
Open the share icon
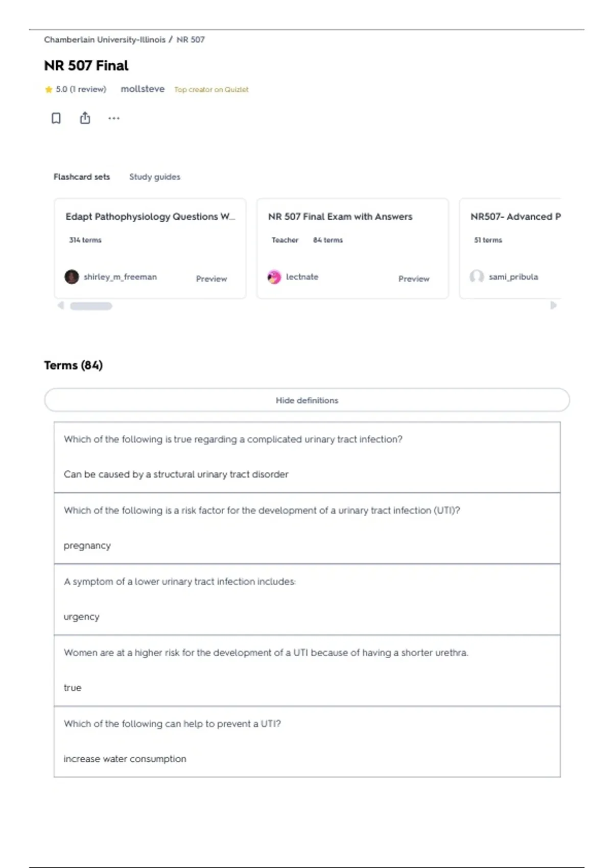click(x=85, y=118)
